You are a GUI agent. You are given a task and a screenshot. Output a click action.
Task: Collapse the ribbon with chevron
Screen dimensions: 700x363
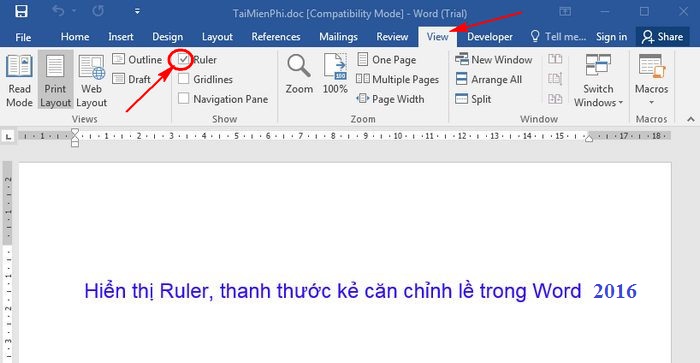click(x=691, y=119)
